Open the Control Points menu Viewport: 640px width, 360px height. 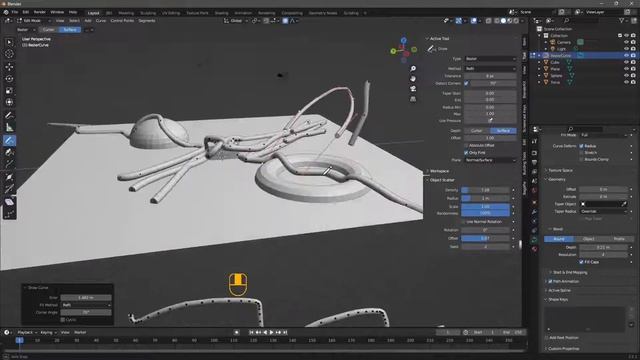click(122, 20)
